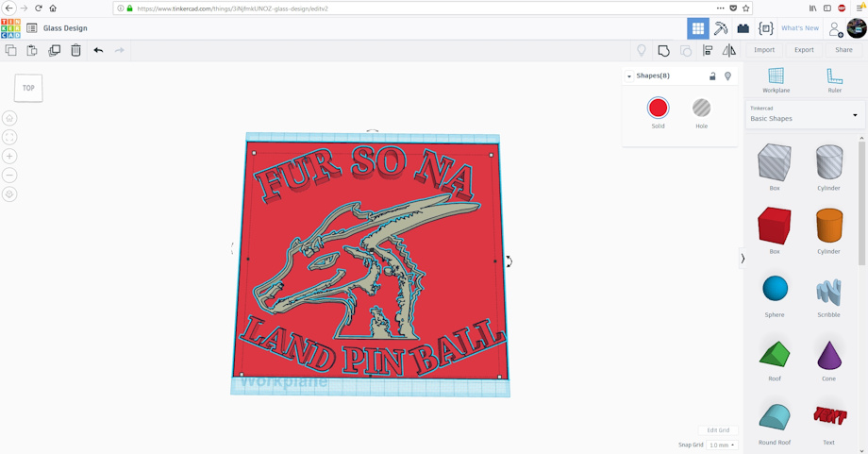Open the Basic Shapes category dropdown
868x454 pixels.
(x=803, y=114)
